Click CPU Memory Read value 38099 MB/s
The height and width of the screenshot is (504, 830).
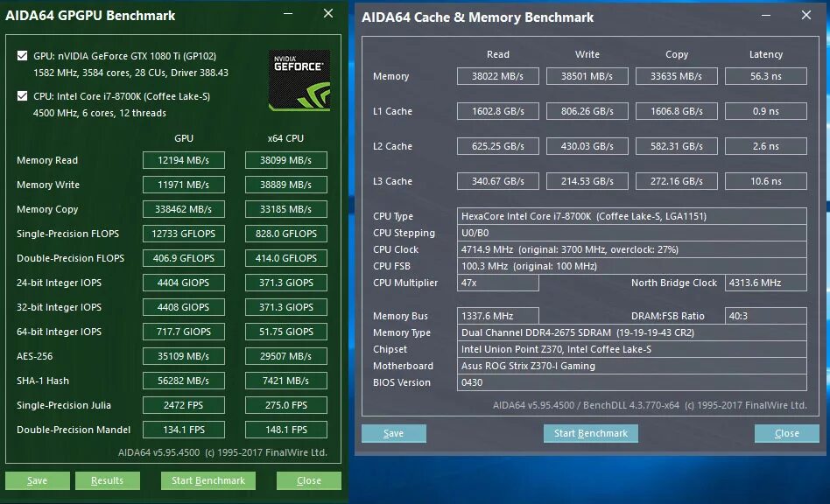pyautogui.click(x=285, y=160)
